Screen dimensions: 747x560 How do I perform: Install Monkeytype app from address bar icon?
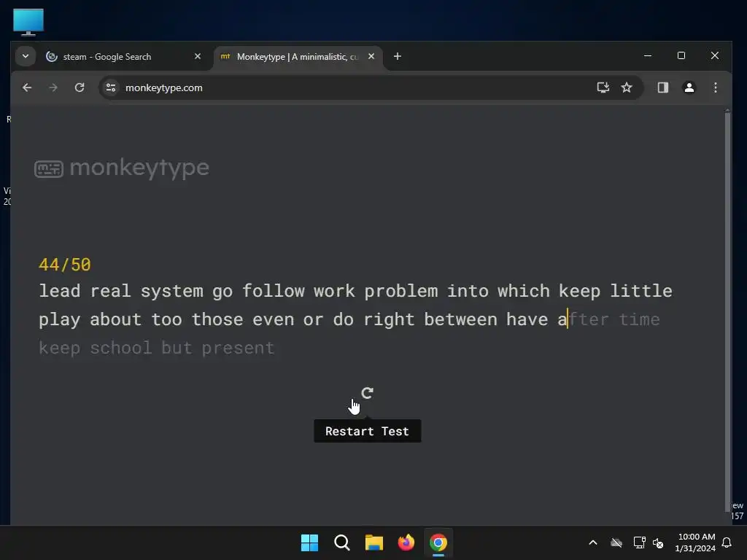(x=603, y=87)
